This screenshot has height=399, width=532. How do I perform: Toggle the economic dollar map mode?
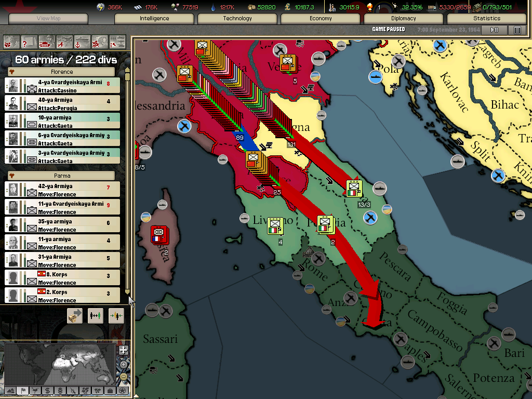pyautogui.click(x=47, y=390)
